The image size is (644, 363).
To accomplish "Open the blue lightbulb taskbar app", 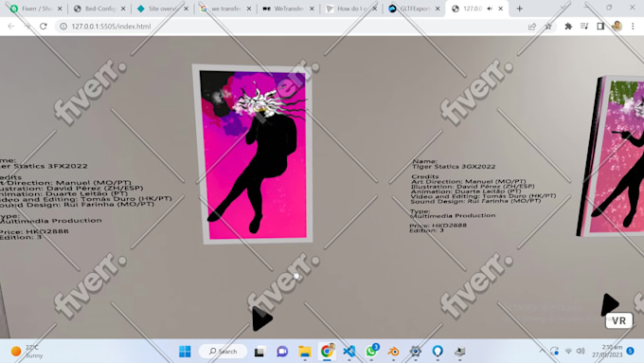I will tap(438, 352).
